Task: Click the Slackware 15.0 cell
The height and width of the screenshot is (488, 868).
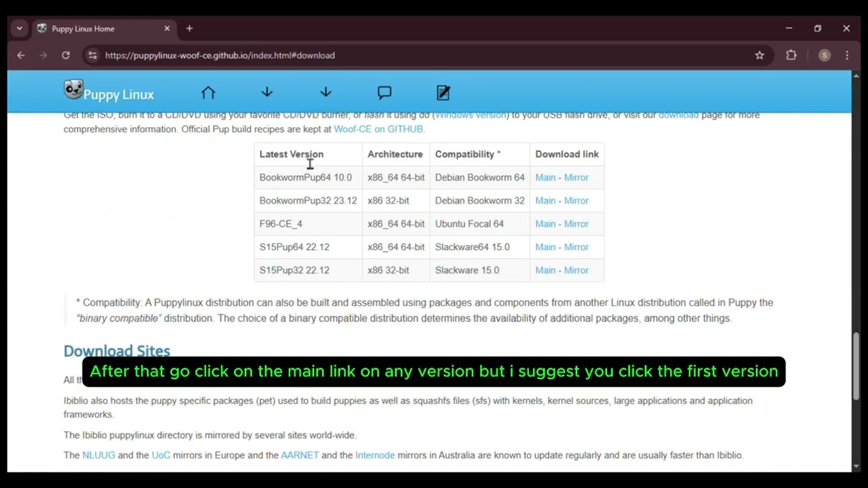Action: 480,270
